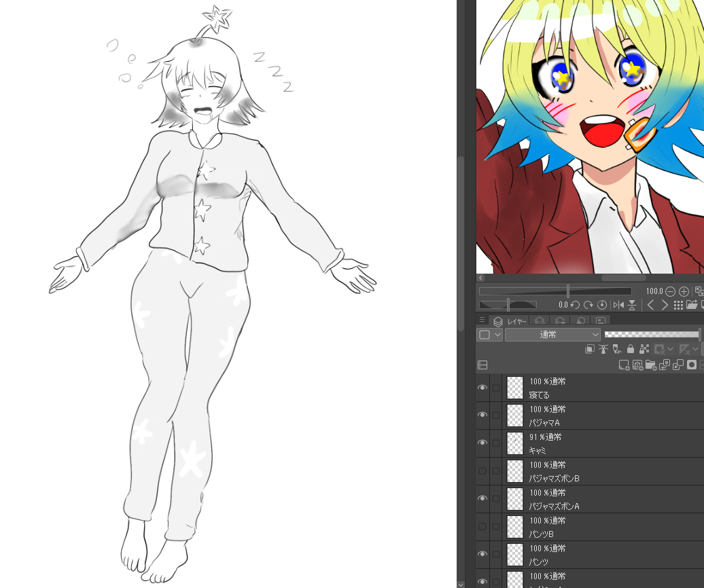Click the zoom out minus icon
Screen dimensions: 704x588
[x=670, y=291]
